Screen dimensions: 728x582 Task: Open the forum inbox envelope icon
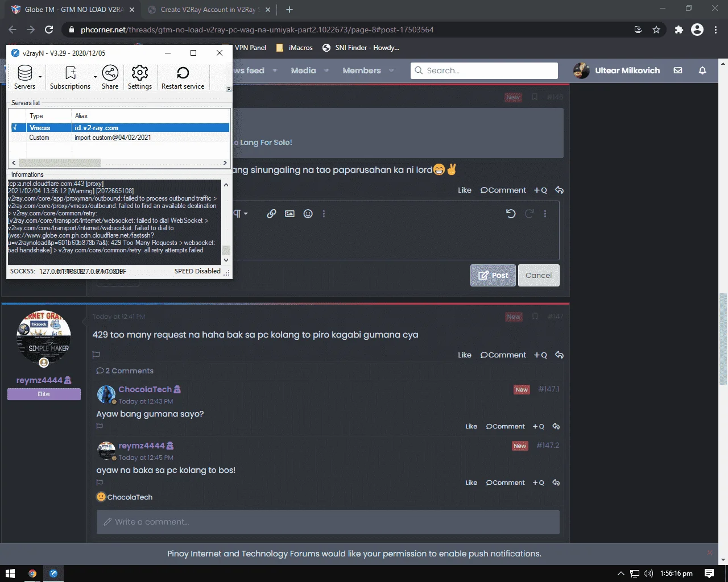coord(678,70)
